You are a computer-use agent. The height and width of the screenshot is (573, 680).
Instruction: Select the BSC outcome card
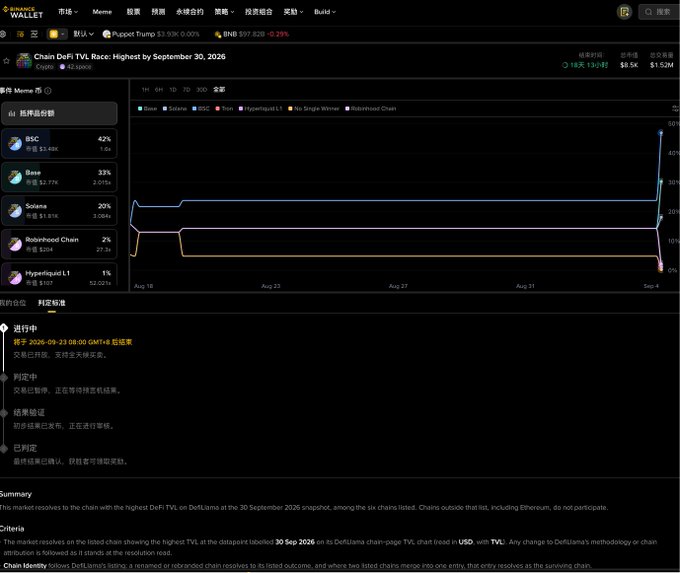[59, 144]
